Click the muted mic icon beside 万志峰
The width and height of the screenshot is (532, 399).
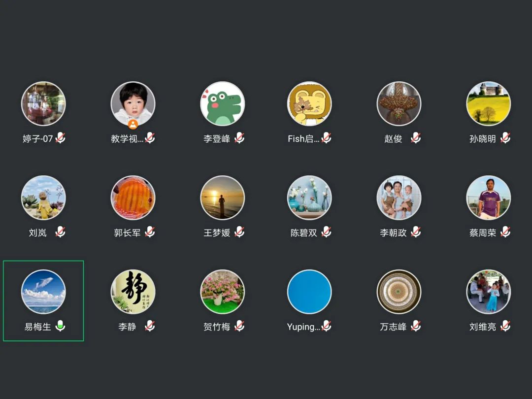(416, 326)
